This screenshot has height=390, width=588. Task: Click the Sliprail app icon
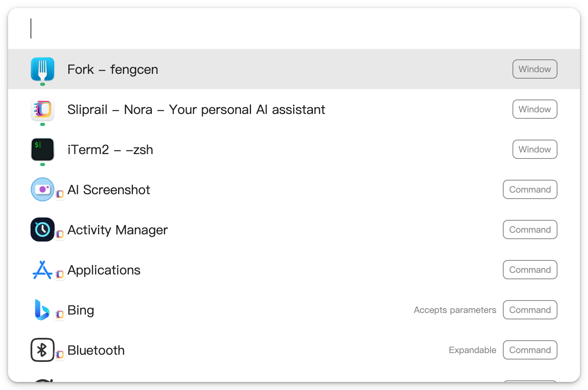click(43, 109)
